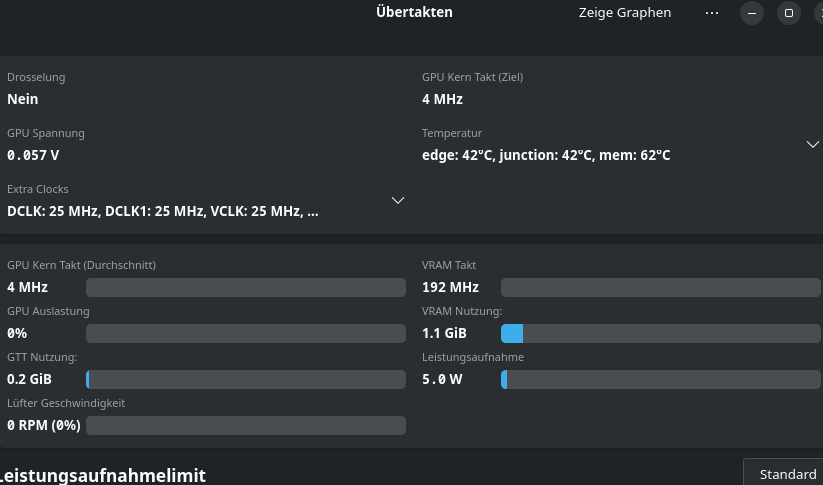
Task: Select the 192 MHz VRAM clock value
Action: point(450,288)
